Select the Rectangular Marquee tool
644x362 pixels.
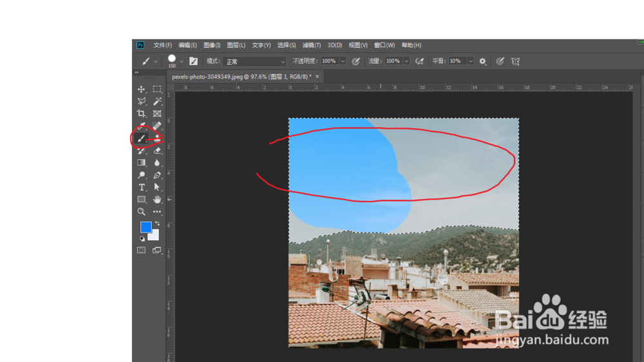point(157,89)
